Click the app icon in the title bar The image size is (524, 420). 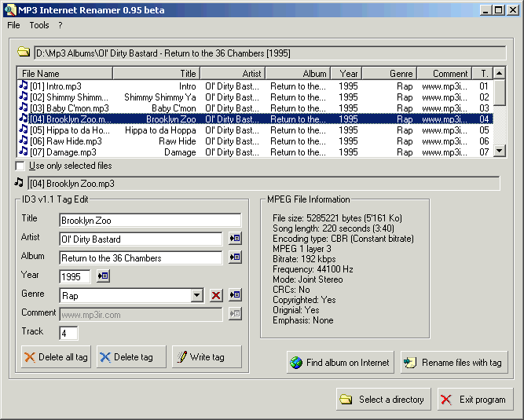pyautogui.click(x=10, y=10)
